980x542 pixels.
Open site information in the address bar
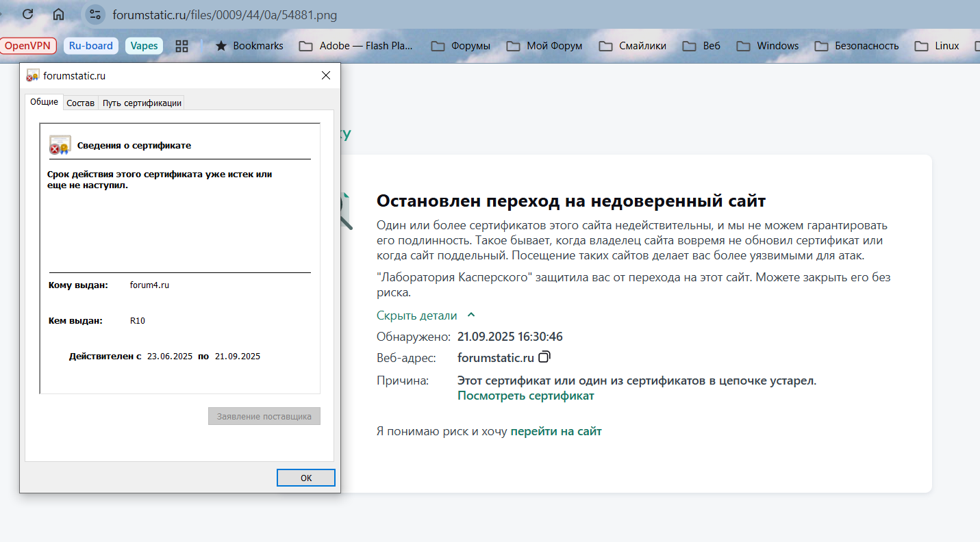click(95, 14)
